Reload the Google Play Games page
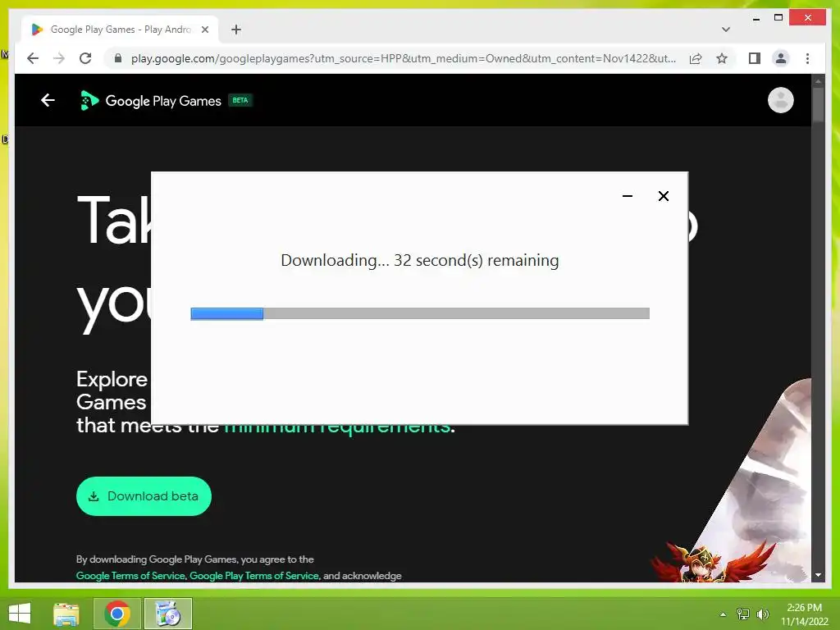This screenshot has width=840, height=630. (x=85, y=58)
